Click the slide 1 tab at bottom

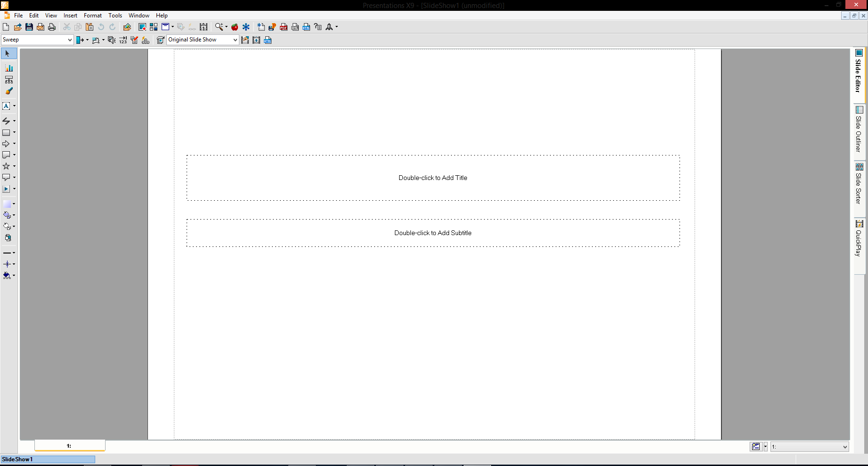pos(69,446)
